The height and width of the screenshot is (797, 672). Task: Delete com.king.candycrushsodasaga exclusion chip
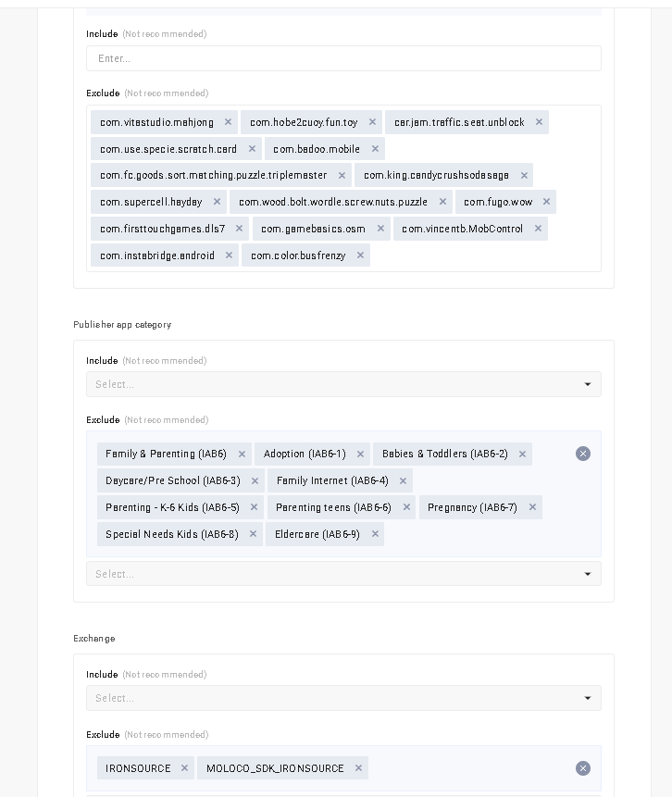tap(524, 175)
